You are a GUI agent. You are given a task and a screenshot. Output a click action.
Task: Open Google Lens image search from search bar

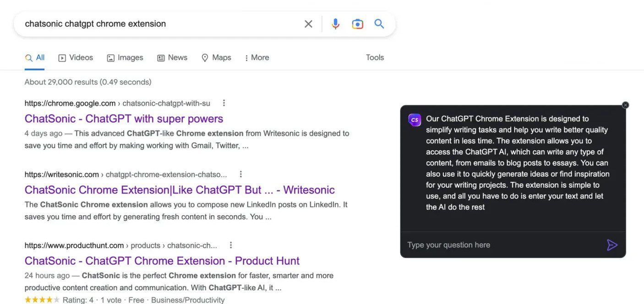point(358,23)
